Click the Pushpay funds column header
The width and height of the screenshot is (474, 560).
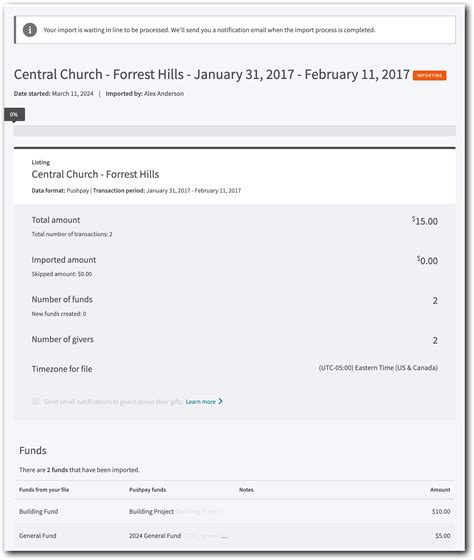click(148, 490)
